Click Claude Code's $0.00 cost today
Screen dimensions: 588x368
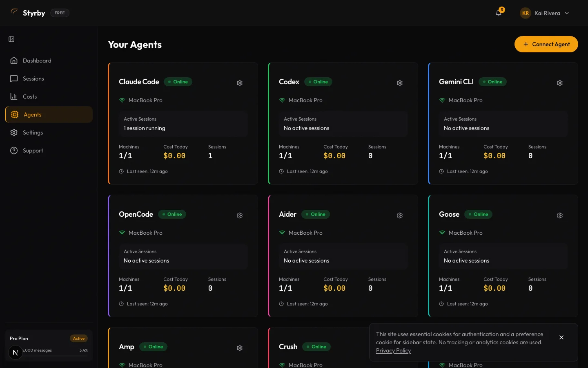point(174,156)
